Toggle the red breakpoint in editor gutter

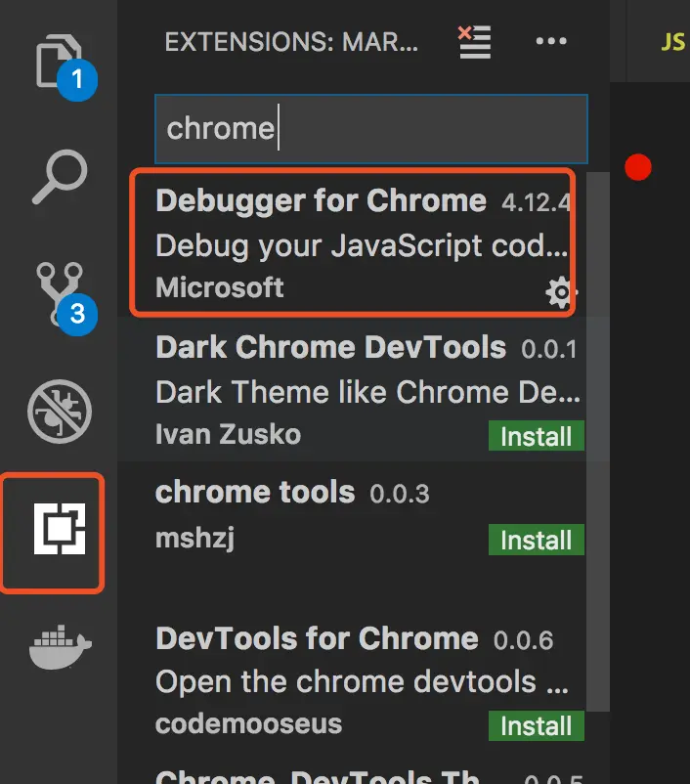[x=638, y=167]
